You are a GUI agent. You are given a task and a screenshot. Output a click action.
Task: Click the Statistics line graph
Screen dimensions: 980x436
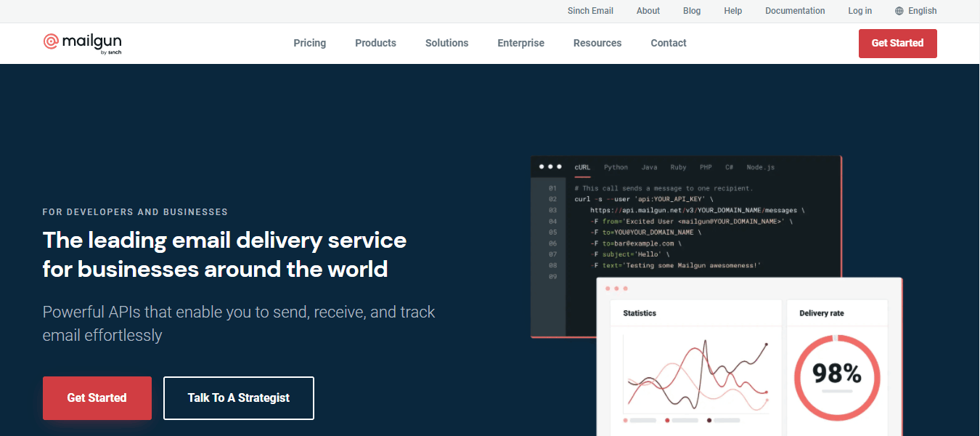point(695,376)
